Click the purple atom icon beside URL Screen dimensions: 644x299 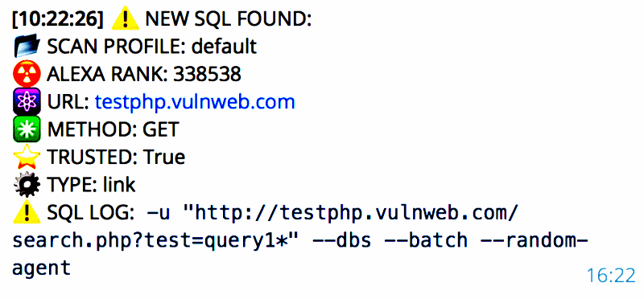pos(27,101)
